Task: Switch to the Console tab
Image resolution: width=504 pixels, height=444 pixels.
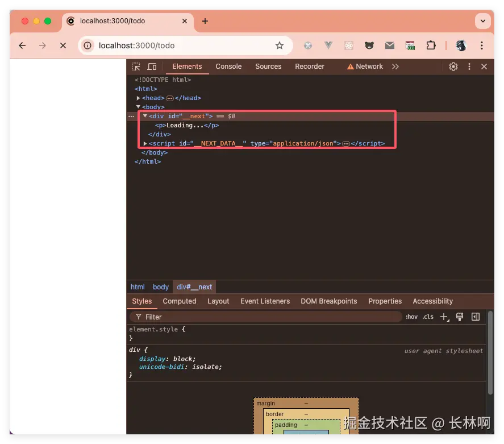Action: coord(228,67)
